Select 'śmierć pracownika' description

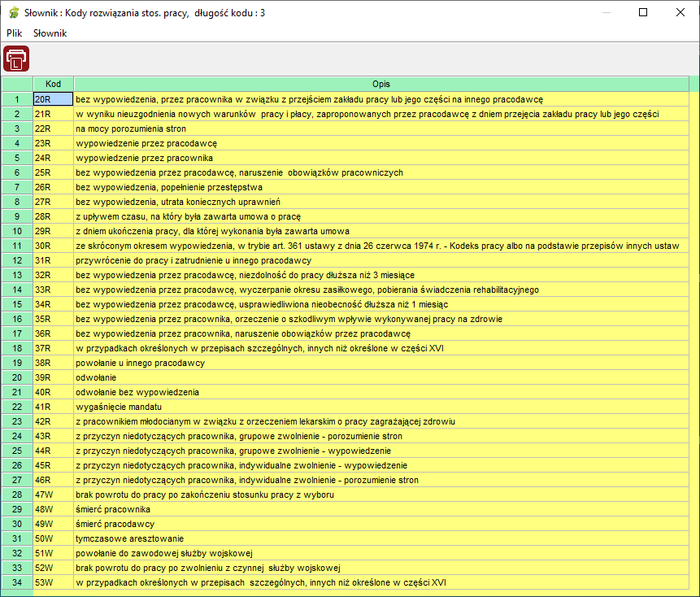click(x=381, y=509)
